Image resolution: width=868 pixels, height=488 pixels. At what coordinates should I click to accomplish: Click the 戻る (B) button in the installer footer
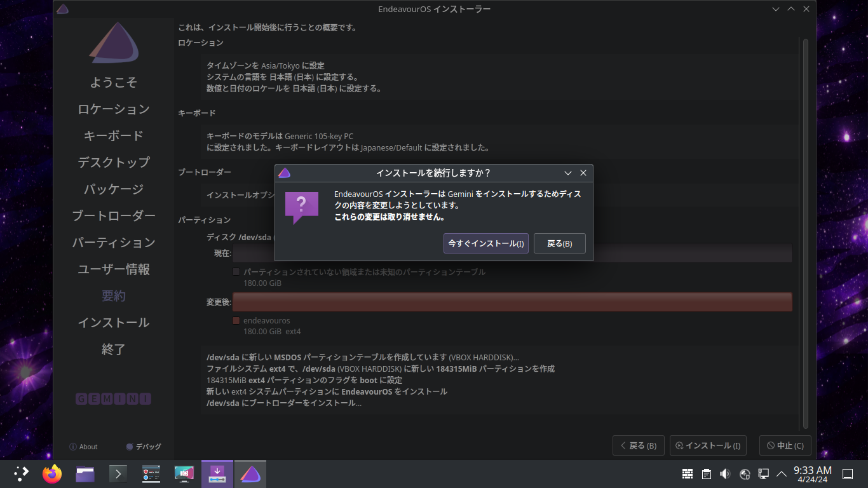(x=639, y=445)
